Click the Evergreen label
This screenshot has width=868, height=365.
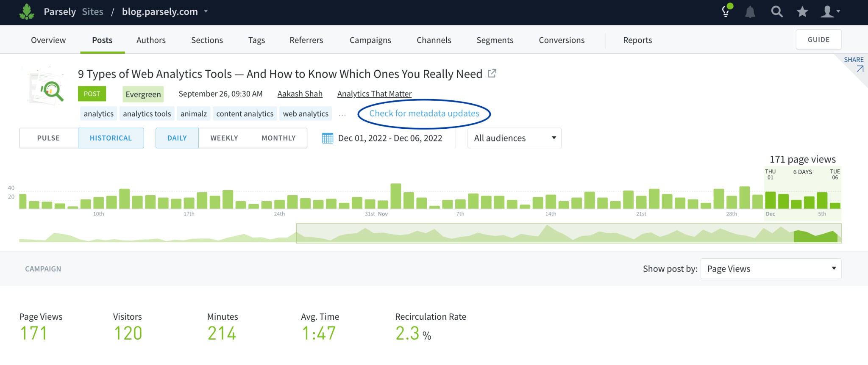coord(143,94)
